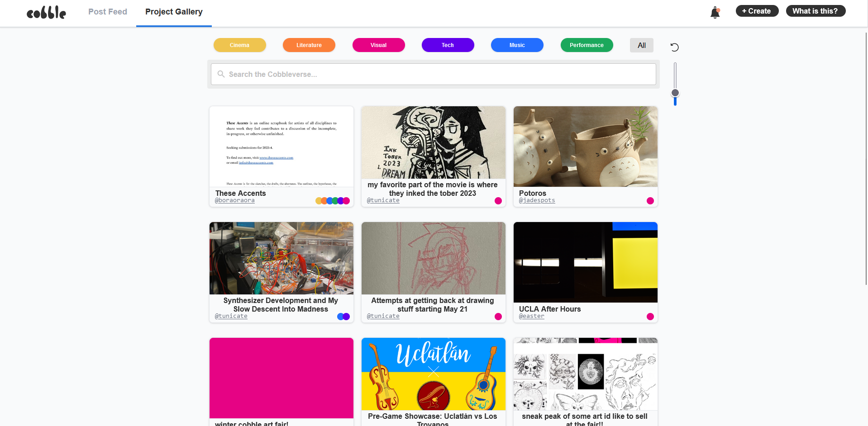Viewport: 868px width, 426px height.
Task: Click the card size slider handle
Action: (x=675, y=93)
